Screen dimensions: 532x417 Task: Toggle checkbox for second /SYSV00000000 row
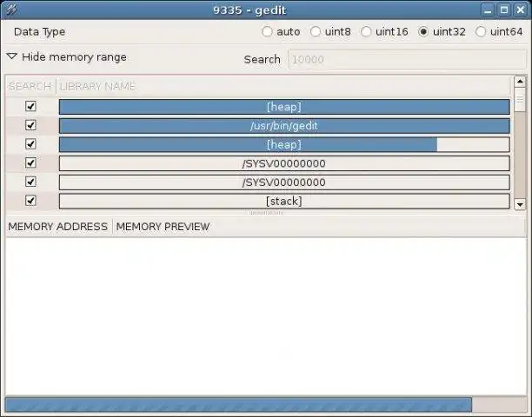click(x=30, y=182)
